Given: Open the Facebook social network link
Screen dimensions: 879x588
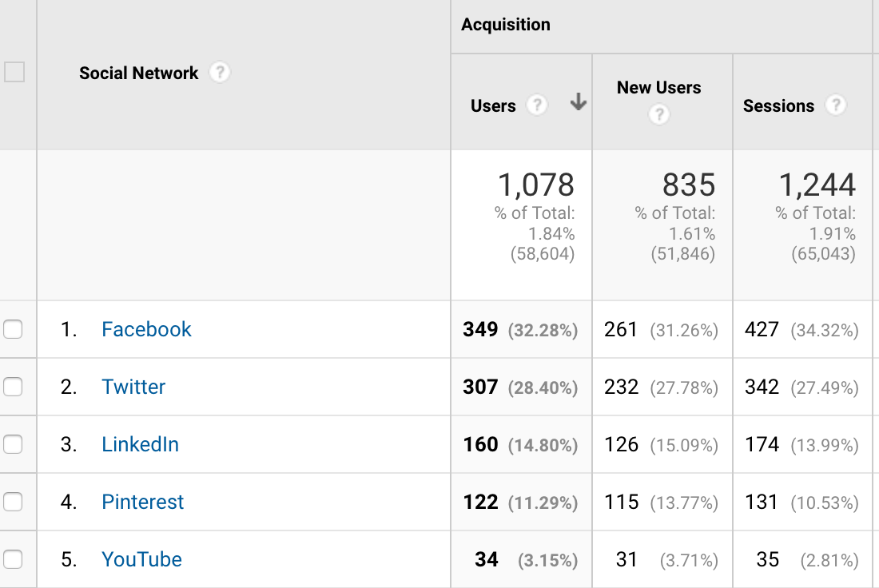Looking at the screenshot, I should point(146,330).
